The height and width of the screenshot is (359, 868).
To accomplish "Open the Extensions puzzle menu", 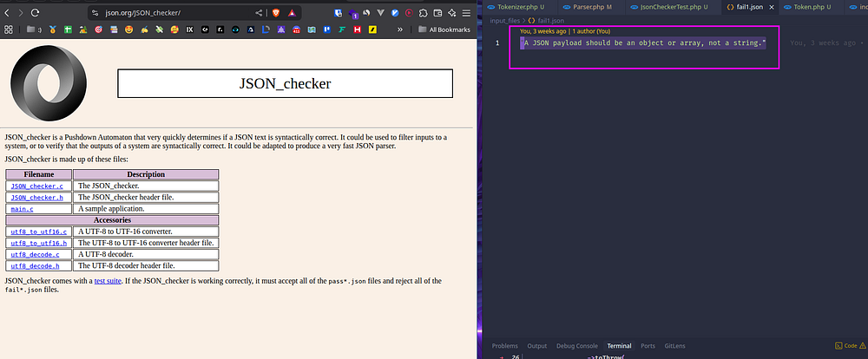I will click(423, 12).
